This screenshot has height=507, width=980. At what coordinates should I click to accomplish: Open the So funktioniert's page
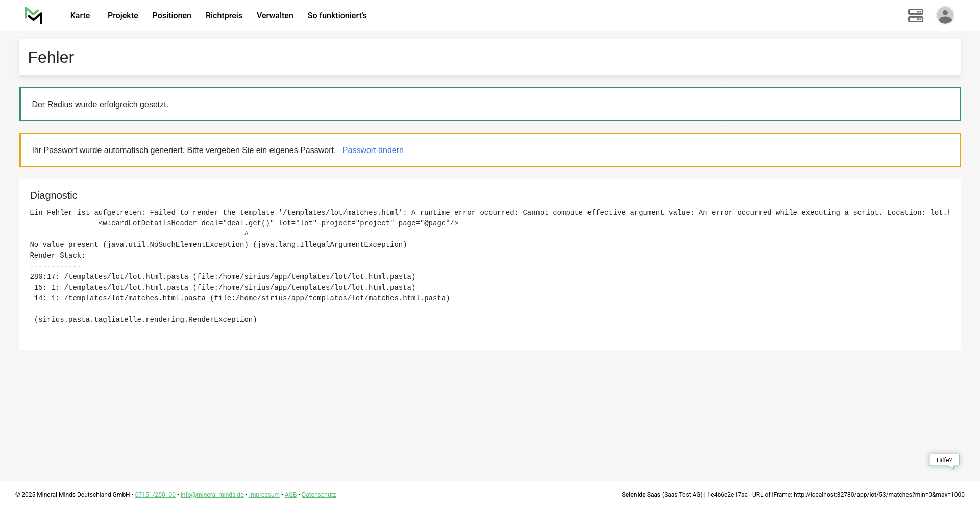337,16
